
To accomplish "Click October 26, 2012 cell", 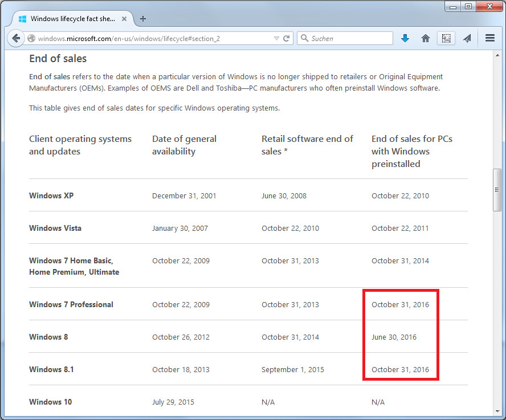I will [181, 337].
